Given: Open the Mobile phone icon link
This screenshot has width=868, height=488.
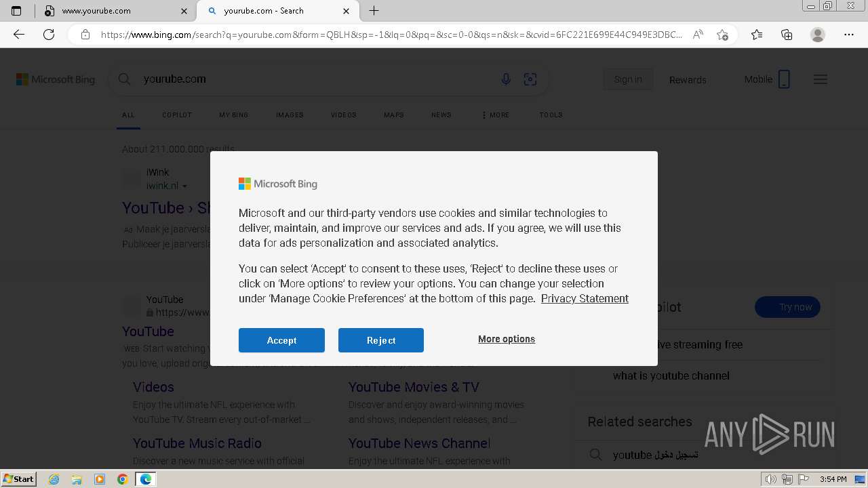Looking at the screenshot, I should [x=767, y=79].
